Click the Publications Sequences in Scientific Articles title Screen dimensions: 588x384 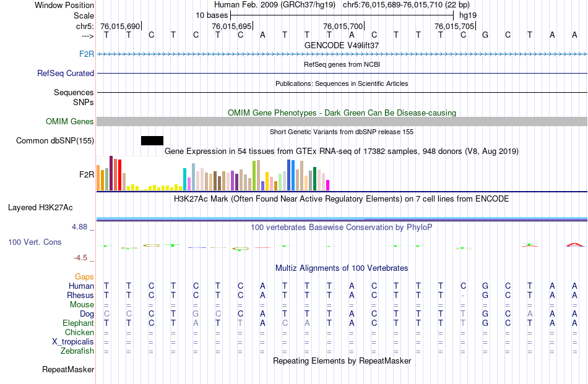tap(342, 83)
